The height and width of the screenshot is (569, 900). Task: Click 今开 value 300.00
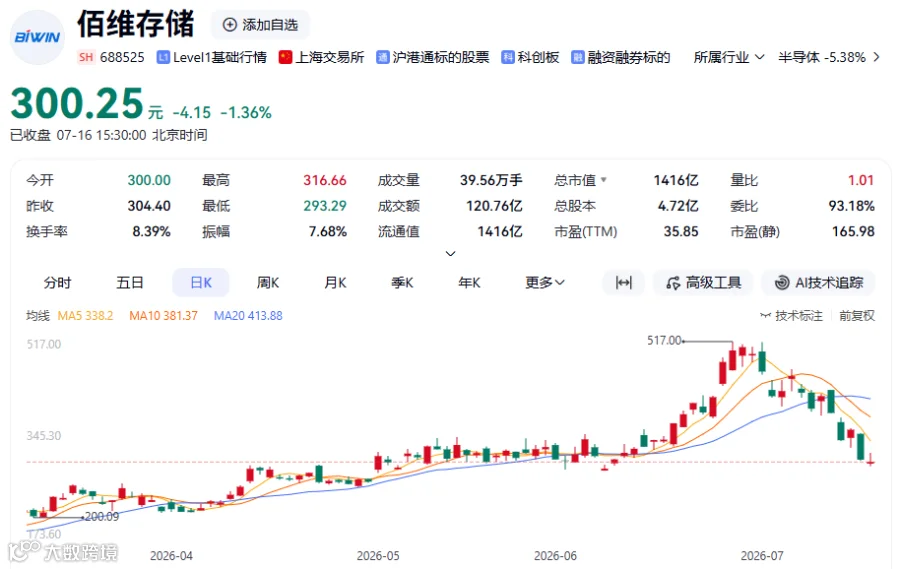pyautogui.click(x=149, y=180)
